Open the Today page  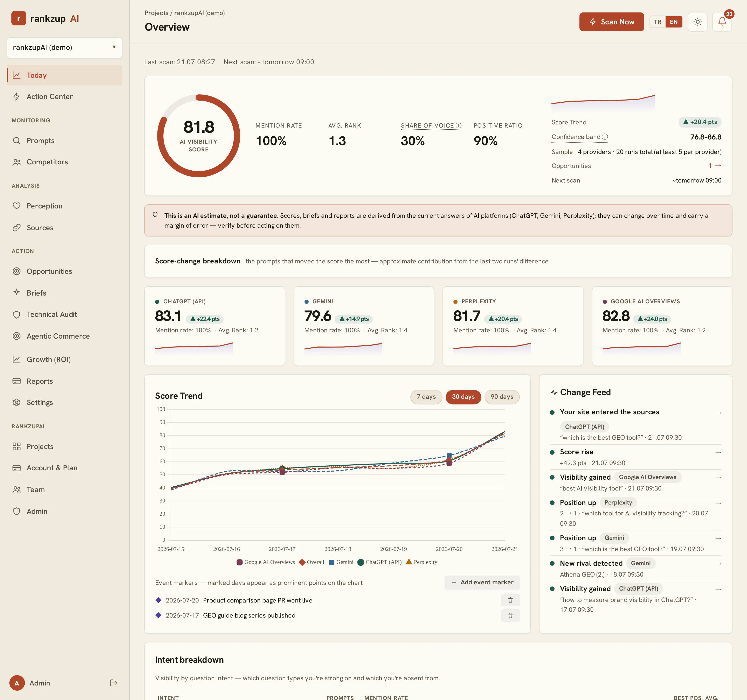(65, 75)
